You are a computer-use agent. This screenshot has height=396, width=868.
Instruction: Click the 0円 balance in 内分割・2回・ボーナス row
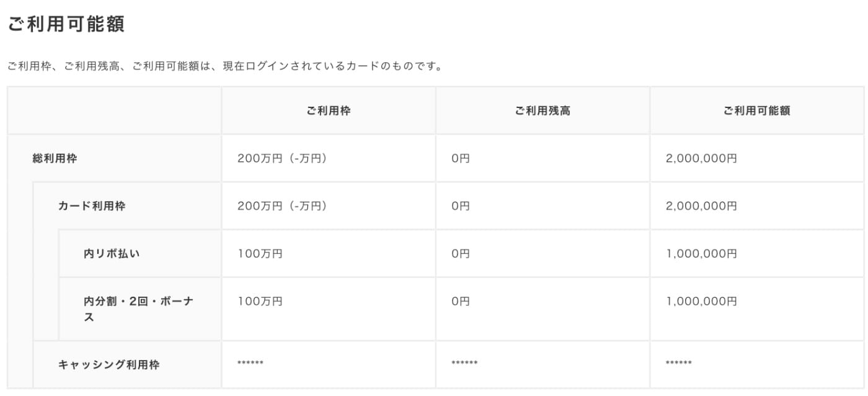(461, 301)
